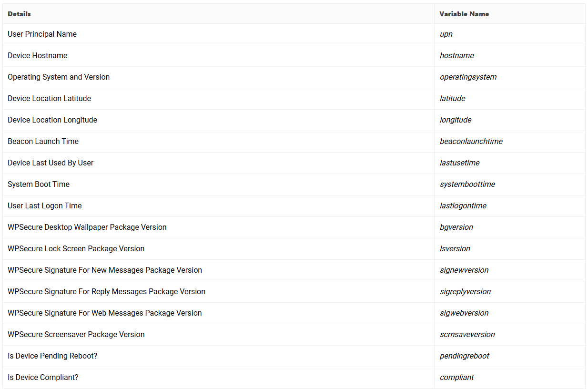Click the Variable Name column header

click(464, 14)
